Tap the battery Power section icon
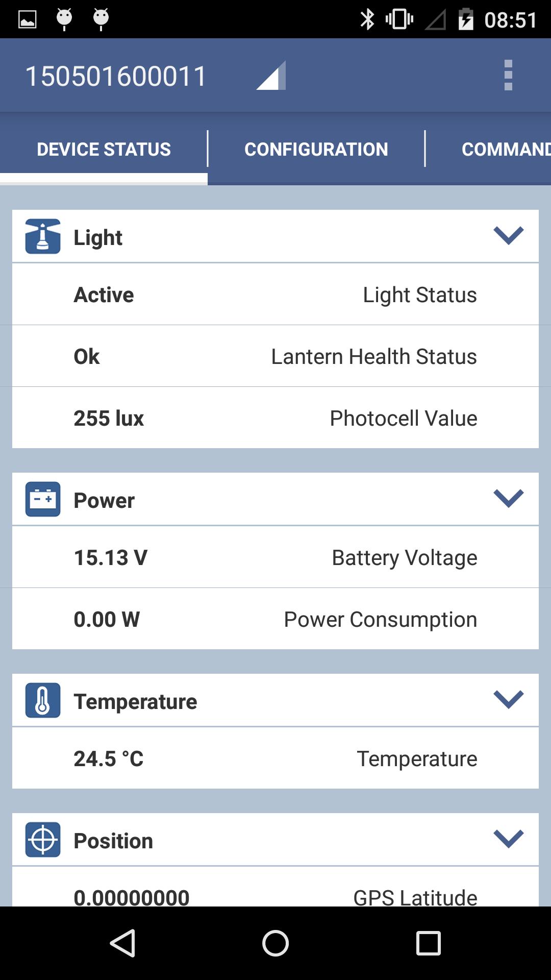 click(43, 499)
